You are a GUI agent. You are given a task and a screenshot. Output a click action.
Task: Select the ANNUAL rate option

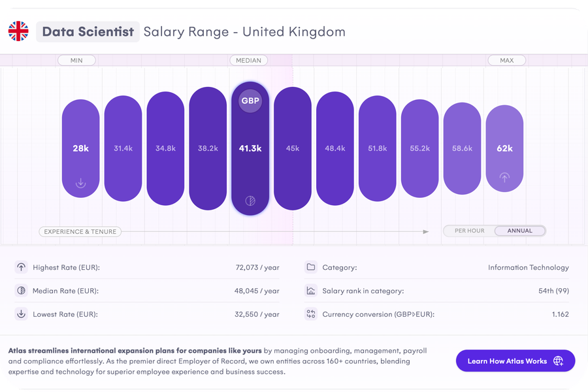click(519, 231)
